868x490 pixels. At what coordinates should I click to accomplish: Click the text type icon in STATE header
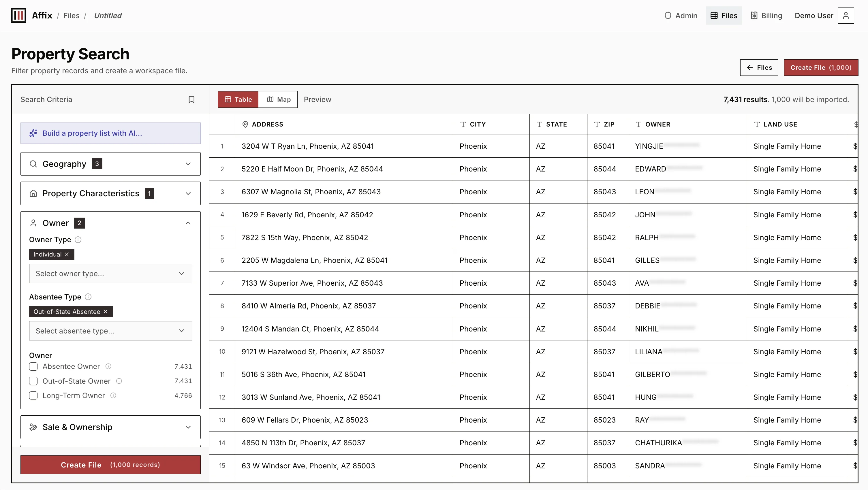[540, 124]
